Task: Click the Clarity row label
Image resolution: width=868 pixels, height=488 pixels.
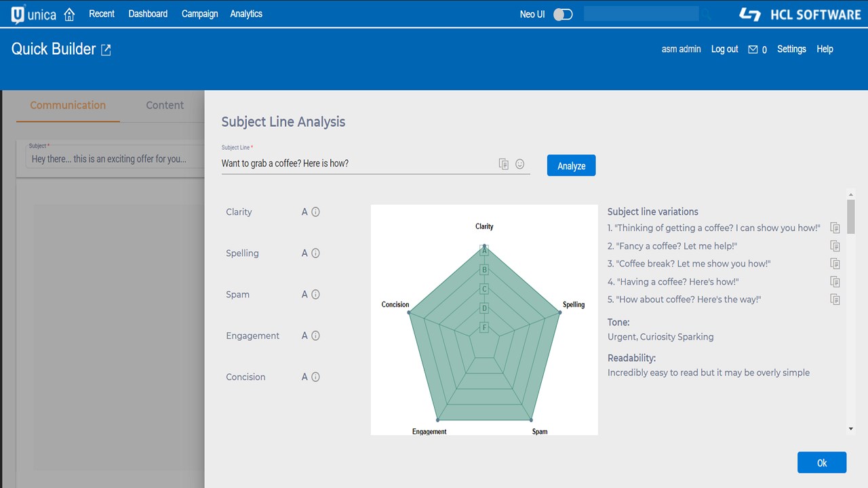Action: coord(239,212)
